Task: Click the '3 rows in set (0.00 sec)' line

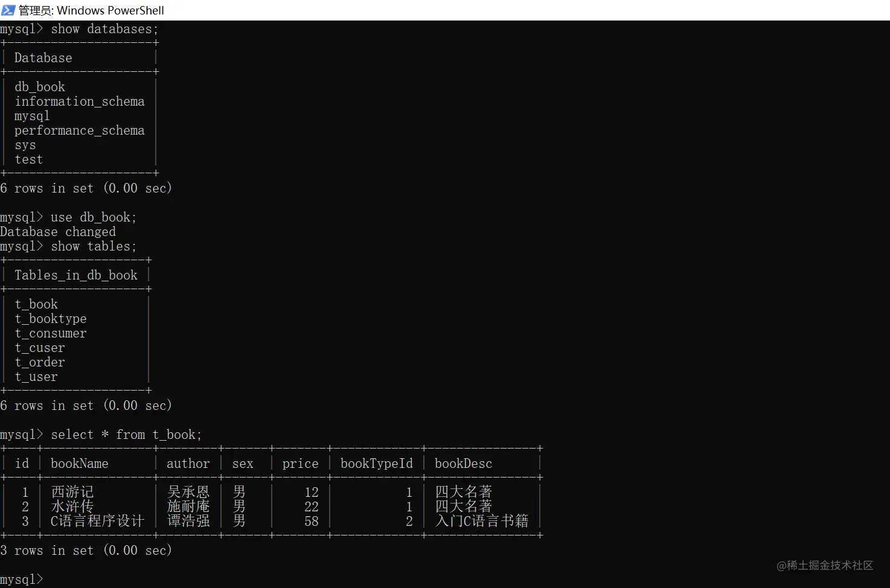Action: [x=86, y=551]
